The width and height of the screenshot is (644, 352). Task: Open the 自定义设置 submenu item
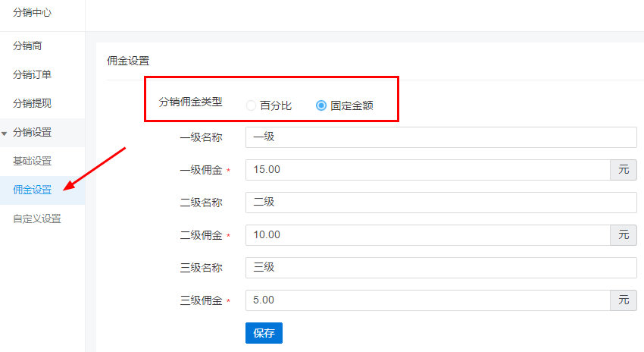36,218
